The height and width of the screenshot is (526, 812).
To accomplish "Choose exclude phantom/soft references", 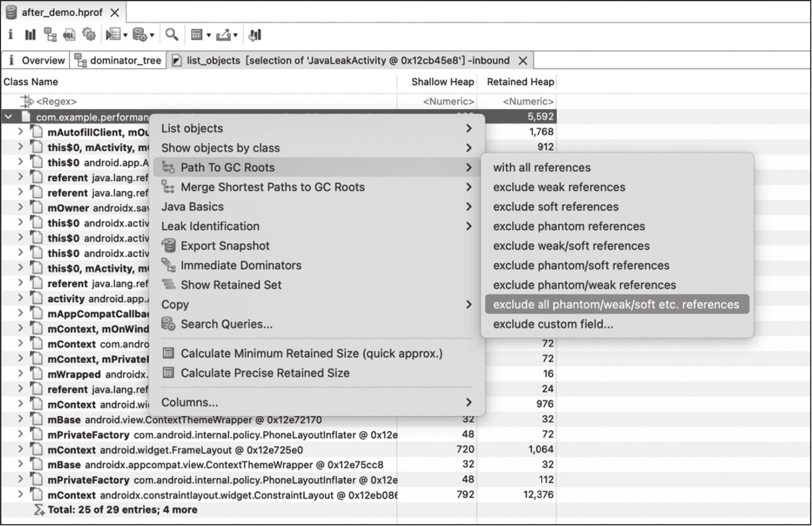I will (617, 265).
